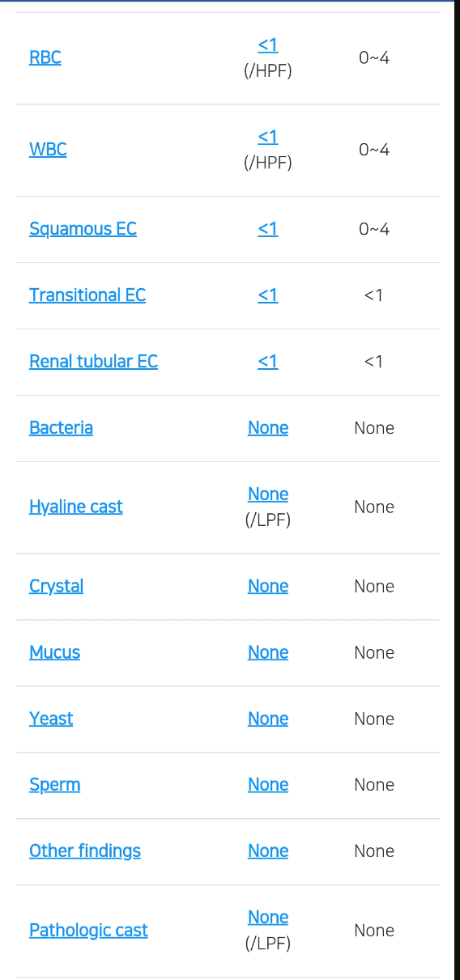Viewport: 460px width, 980px height.
Task: Click the WBC result value <1
Action: (268, 137)
